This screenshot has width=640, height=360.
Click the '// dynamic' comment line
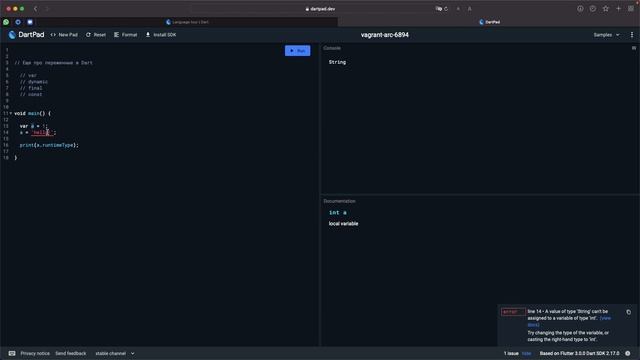click(33, 82)
